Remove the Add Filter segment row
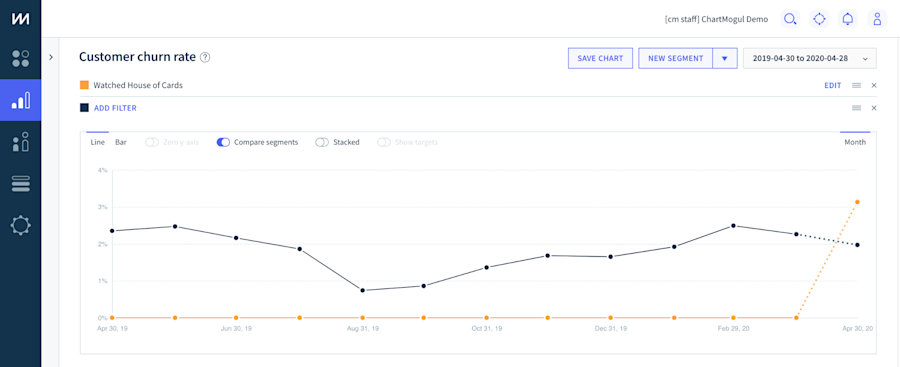900x367 pixels. click(x=874, y=108)
